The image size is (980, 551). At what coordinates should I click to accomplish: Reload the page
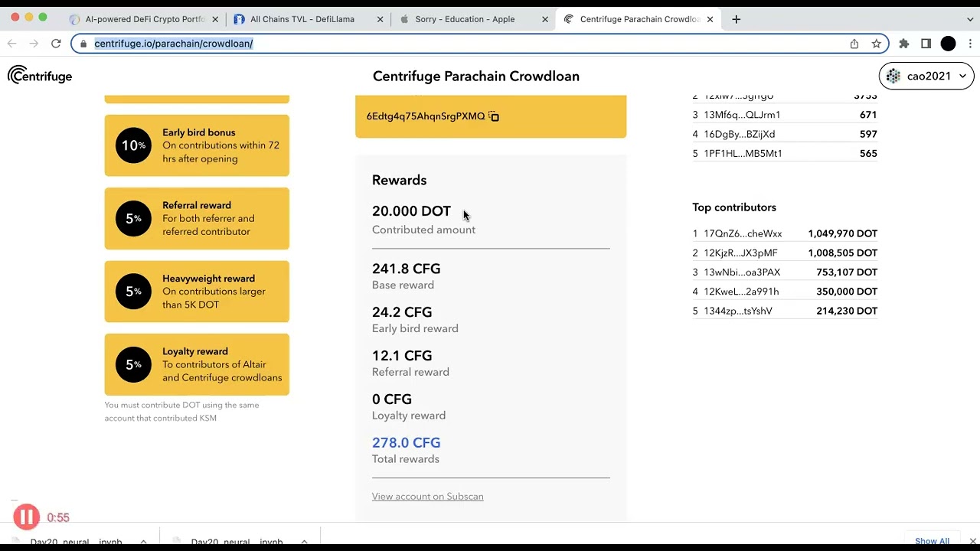point(56,44)
